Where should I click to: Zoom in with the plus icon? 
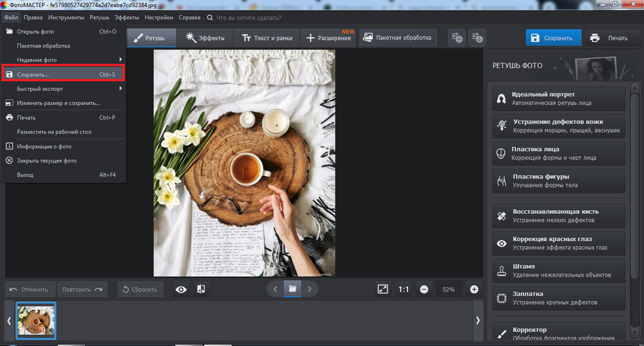[x=475, y=289]
